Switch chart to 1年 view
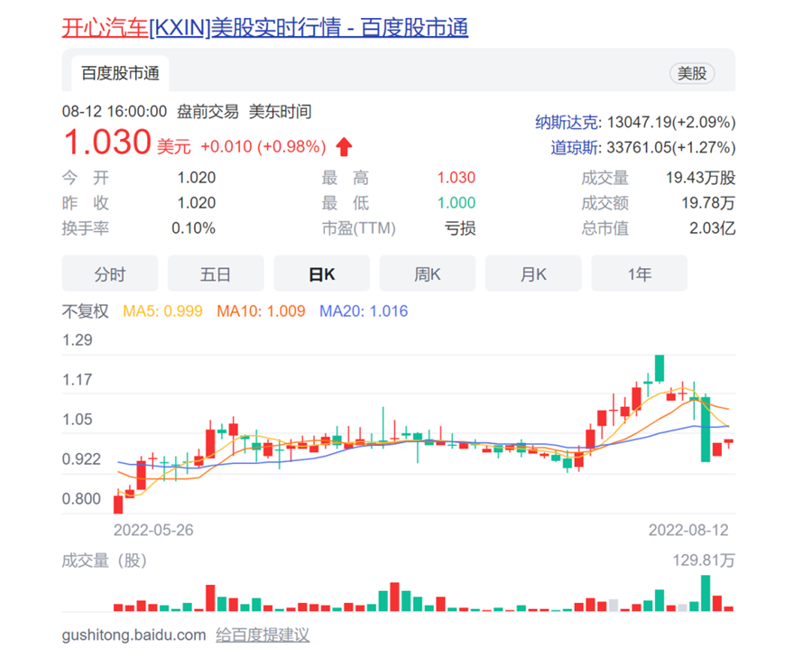This screenshot has height=648, width=812. click(639, 273)
